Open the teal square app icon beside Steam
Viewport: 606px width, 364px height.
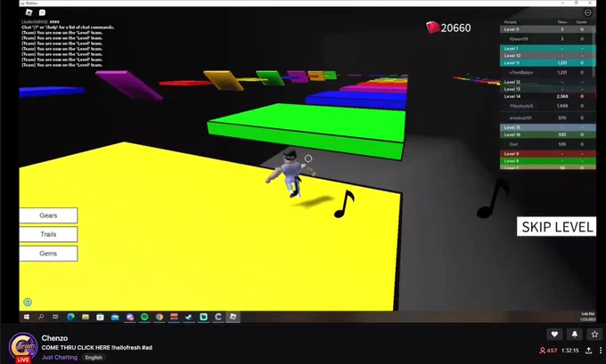point(204,317)
